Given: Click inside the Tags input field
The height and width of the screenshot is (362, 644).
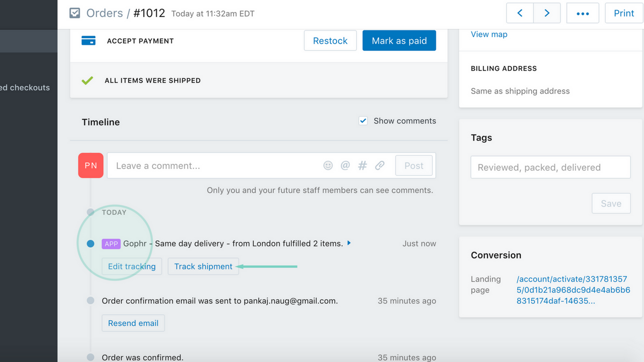Looking at the screenshot, I should click(550, 167).
